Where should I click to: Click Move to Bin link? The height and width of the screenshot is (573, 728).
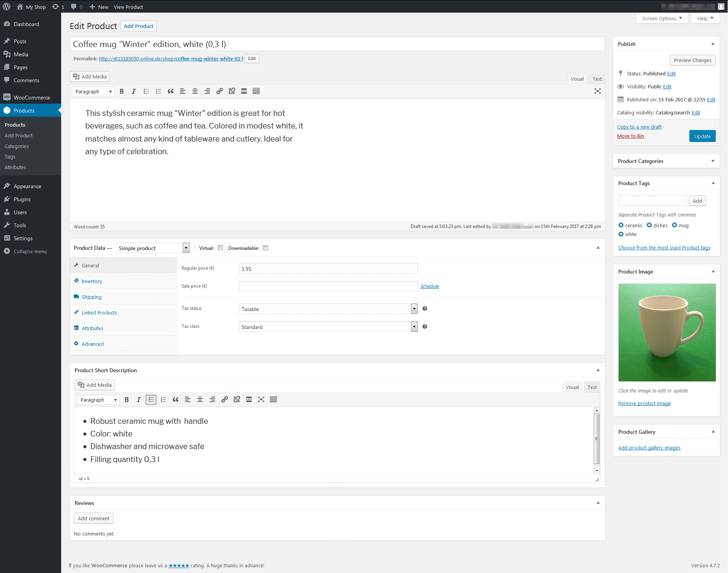click(x=630, y=136)
